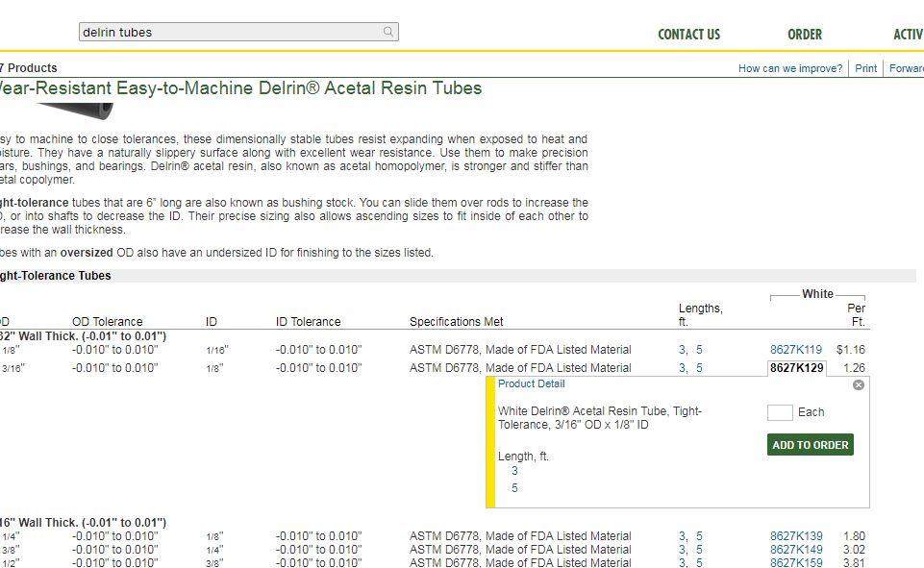
Task: Open the How can we improve link
Action: 789,68
